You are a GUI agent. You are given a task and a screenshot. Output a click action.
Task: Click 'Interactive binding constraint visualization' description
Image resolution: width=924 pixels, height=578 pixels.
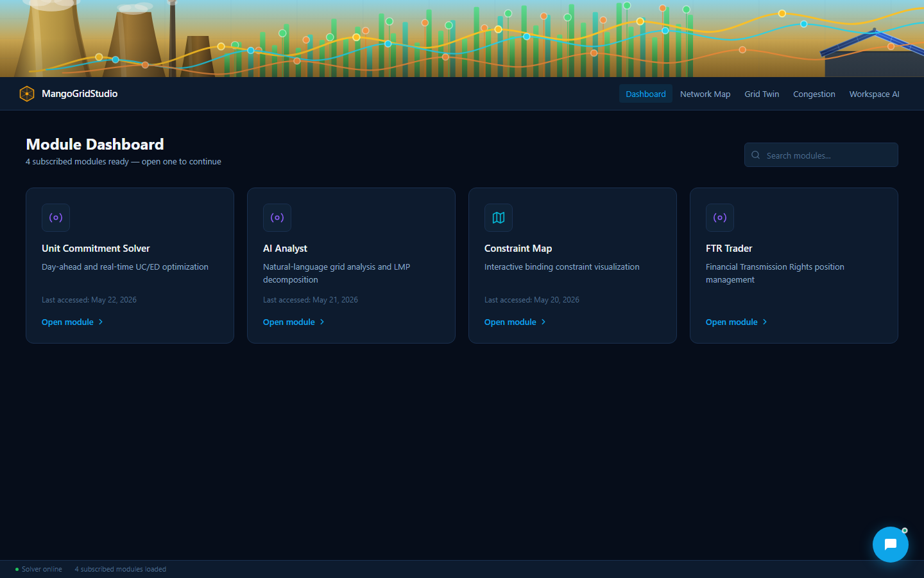pos(562,267)
